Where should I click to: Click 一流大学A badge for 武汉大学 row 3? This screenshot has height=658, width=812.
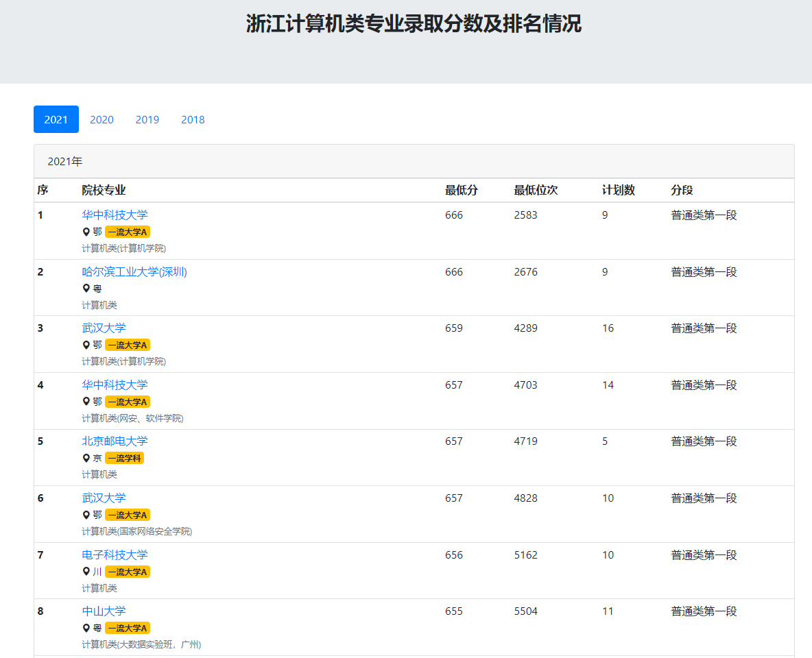[128, 345]
